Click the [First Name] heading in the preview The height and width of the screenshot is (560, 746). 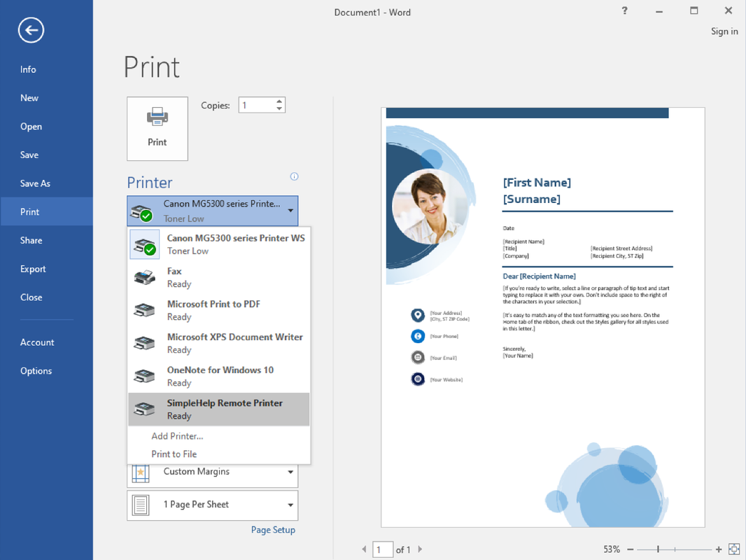coord(537,183)
